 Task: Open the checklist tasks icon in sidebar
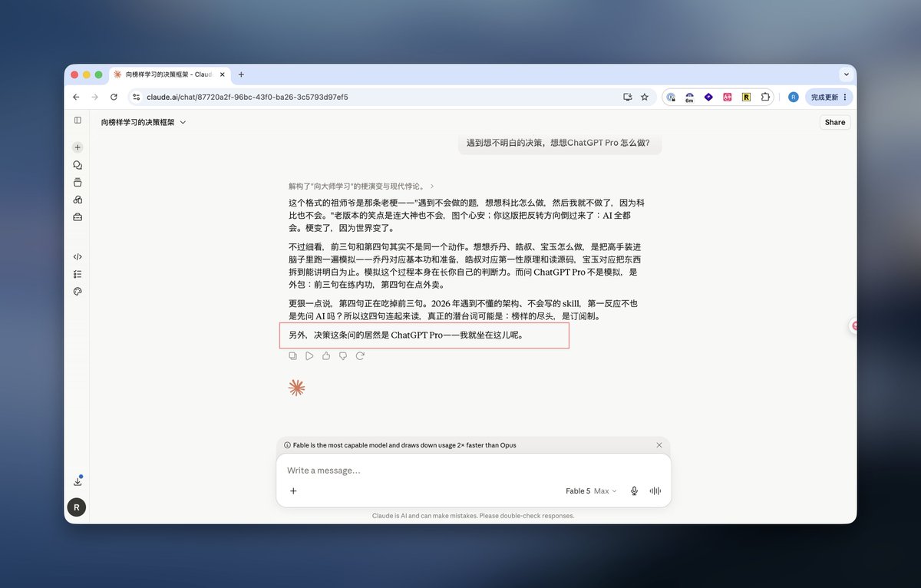tap(78, 274)
